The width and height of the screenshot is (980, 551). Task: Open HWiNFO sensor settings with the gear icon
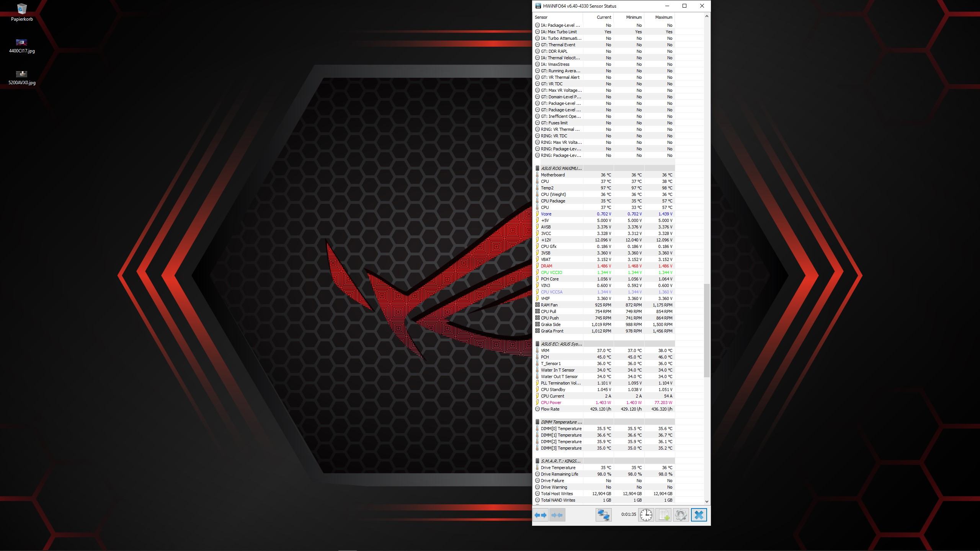coord(681,515)
